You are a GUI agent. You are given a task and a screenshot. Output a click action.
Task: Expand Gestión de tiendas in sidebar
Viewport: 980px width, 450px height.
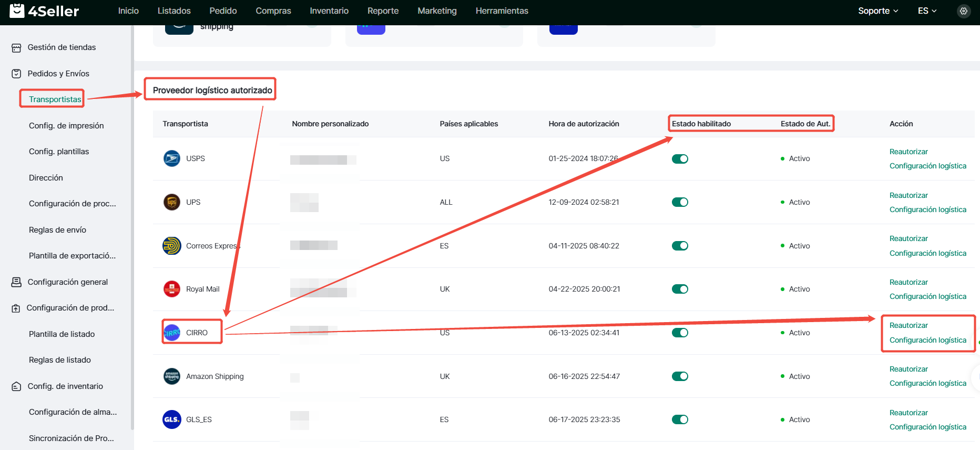point(62,47)
